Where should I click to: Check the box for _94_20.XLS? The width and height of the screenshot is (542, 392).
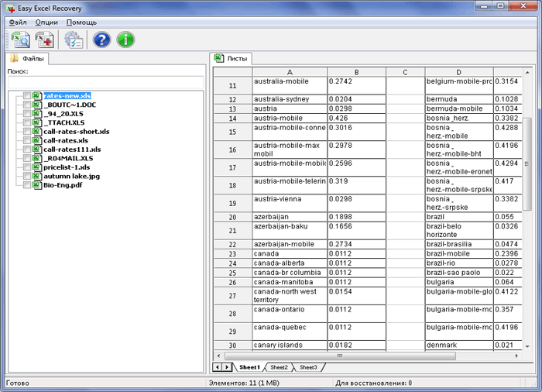pos(27,113)
